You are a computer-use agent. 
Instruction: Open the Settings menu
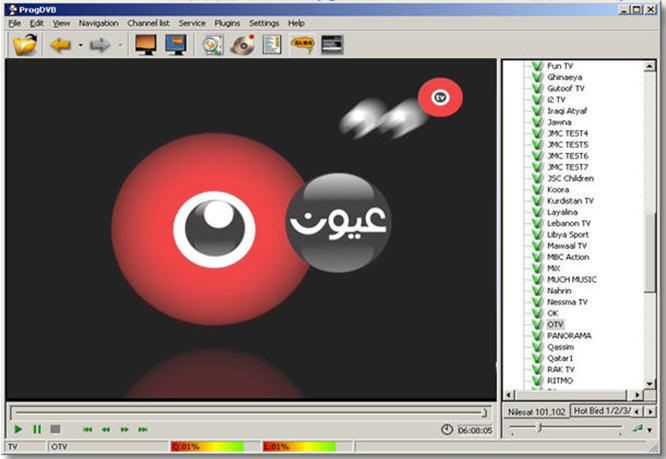[x=264, y=23]
